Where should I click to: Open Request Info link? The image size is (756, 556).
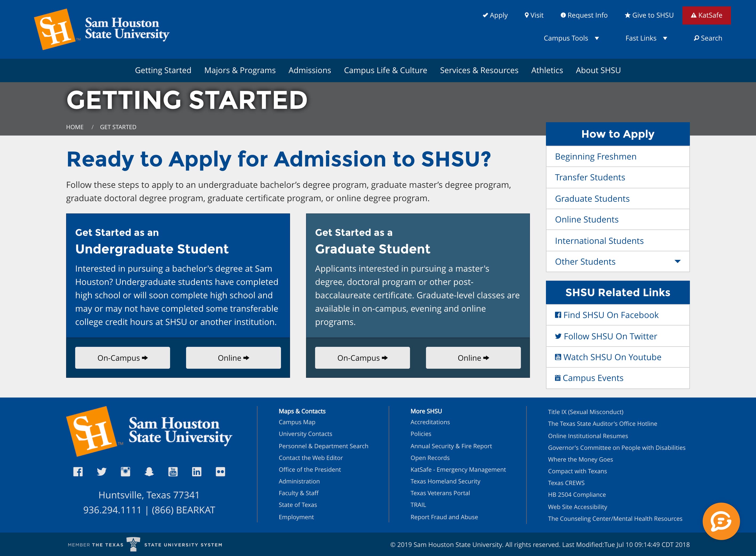584,15
